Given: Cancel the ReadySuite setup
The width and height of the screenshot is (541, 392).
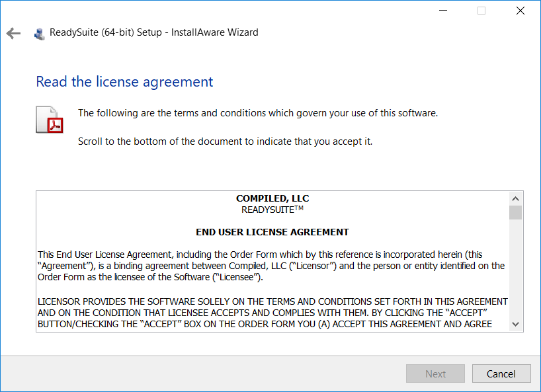Looking at the screenshot, I should click(x=501, y=373).
